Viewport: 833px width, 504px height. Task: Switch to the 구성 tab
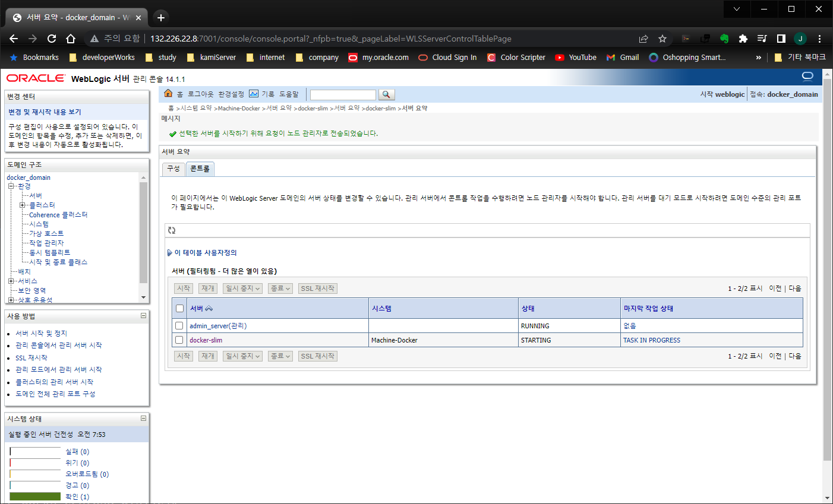click(x=173, y=169)
